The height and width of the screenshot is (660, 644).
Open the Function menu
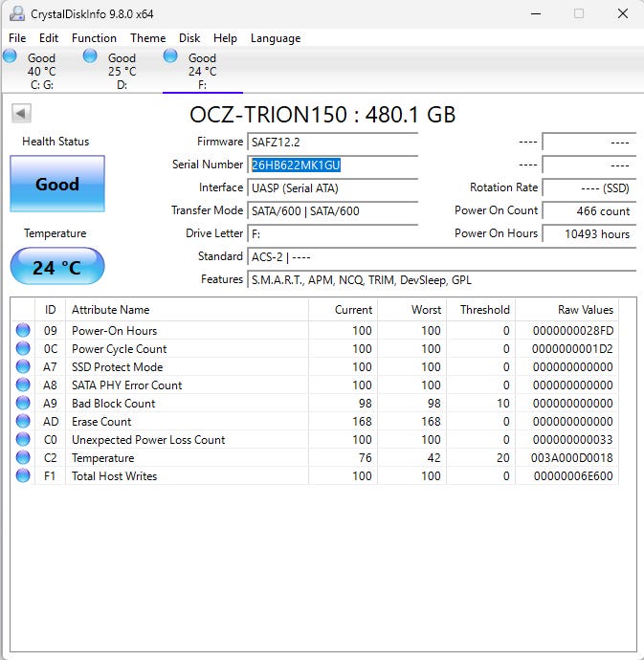[x=94, y=38]
